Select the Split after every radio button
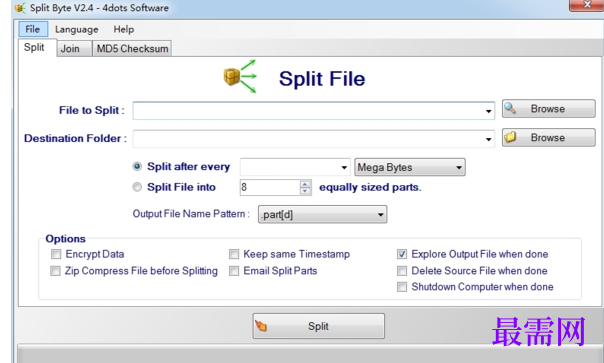604x363 pixels. click(x=137, y=166)
